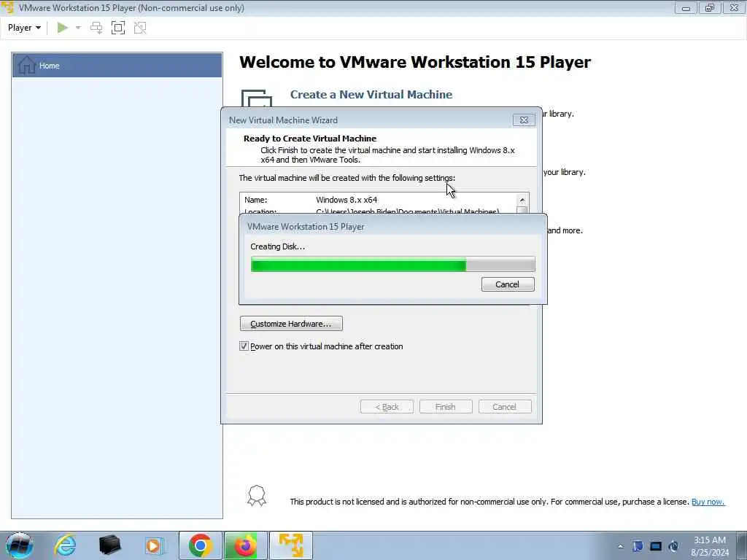The height and width of the screenshot is (560, 747).
Task: Click the VMware Player taskbar icon
Action: (291, 545)
